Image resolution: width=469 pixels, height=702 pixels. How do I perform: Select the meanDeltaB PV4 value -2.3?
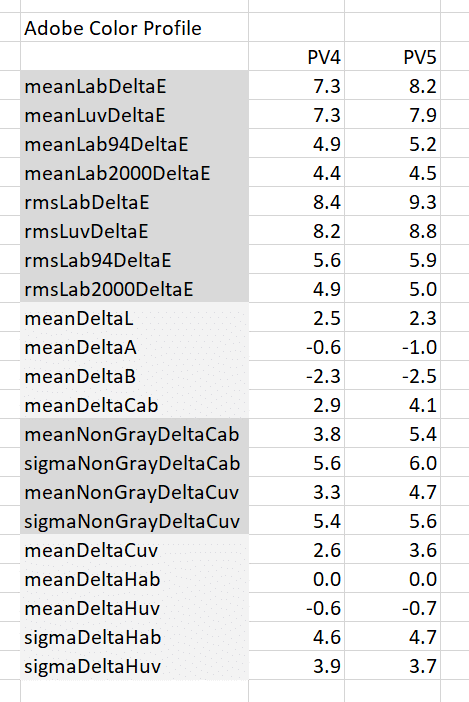pos(297,375)
